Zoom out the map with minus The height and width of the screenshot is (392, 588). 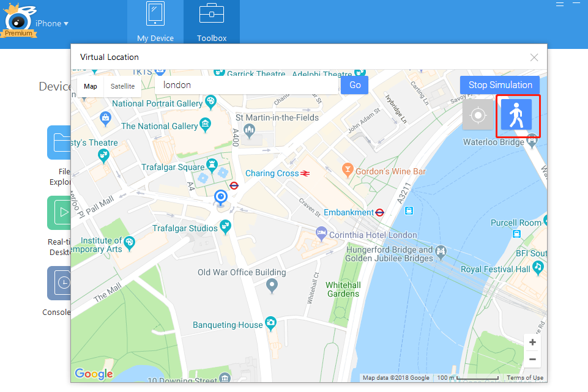point(532,360)
